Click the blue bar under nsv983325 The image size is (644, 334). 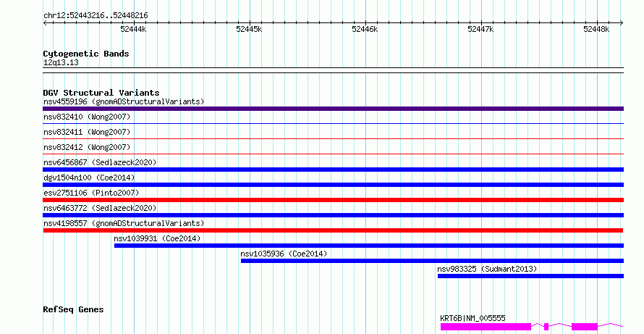point(530,276)
